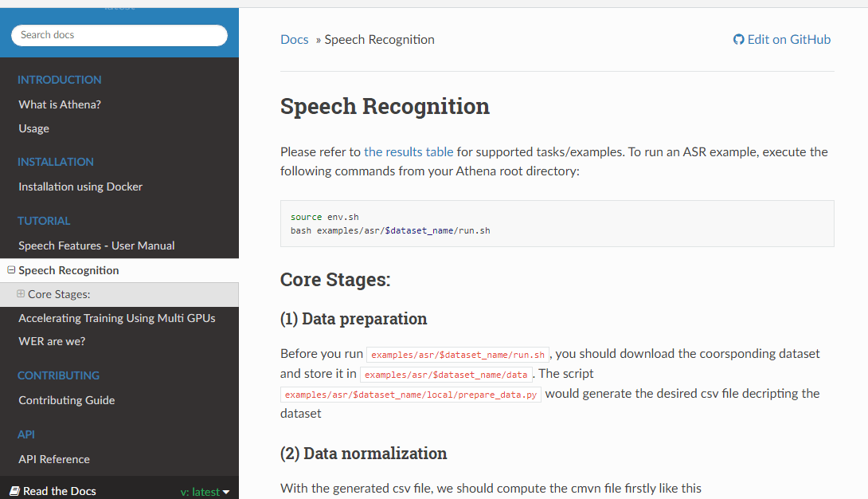Click the bash examples/asr run.sh code line

pos(390,230)
